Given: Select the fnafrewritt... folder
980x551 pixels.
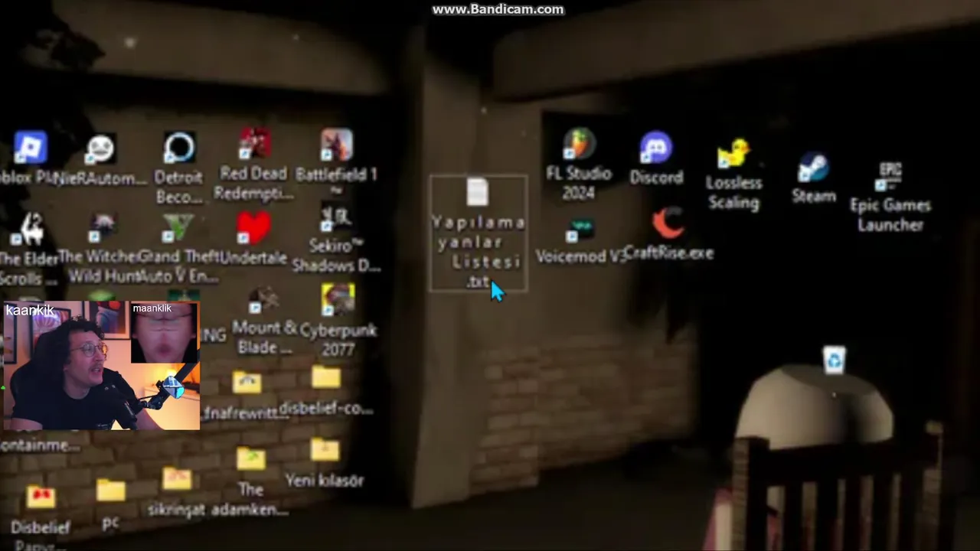Looking at the screenshot, I should pos(246,382).
